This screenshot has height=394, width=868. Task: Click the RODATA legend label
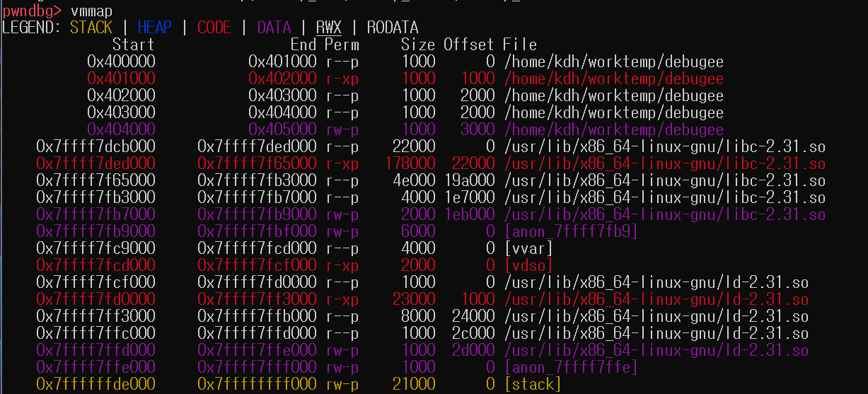pos(392,28)
